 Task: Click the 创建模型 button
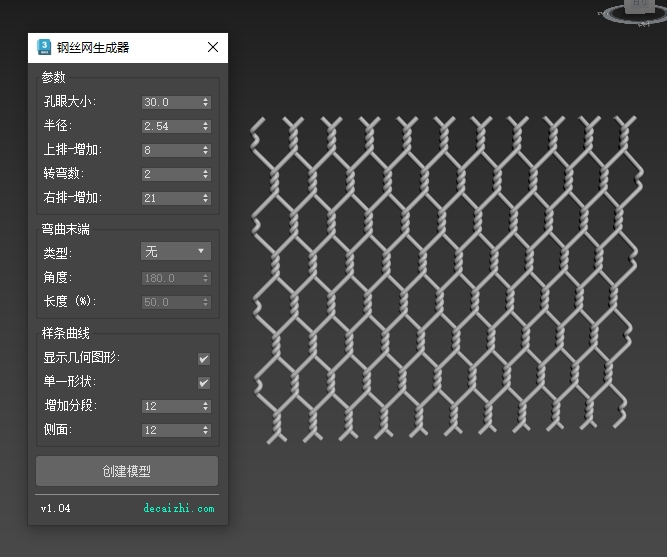coord(127,471)
